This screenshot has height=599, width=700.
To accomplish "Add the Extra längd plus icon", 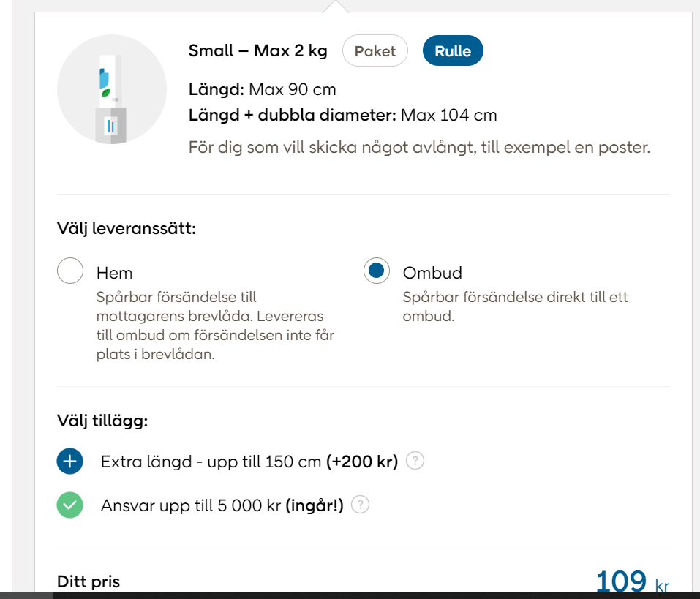I will click(x=69, y=461).
